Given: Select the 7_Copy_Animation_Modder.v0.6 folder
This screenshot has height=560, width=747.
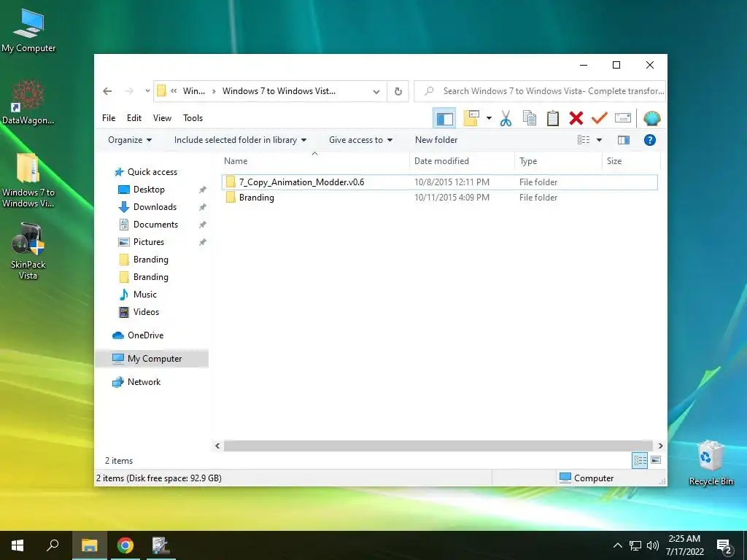Looking at the screenshot, I should pos(439,182).
